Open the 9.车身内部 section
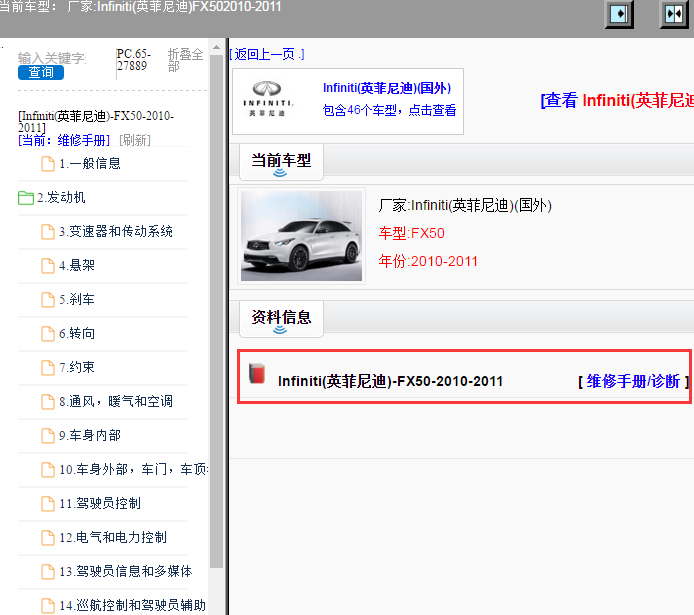Image resolution: width=694 pixels, height=615 pixels. [90, 435]
